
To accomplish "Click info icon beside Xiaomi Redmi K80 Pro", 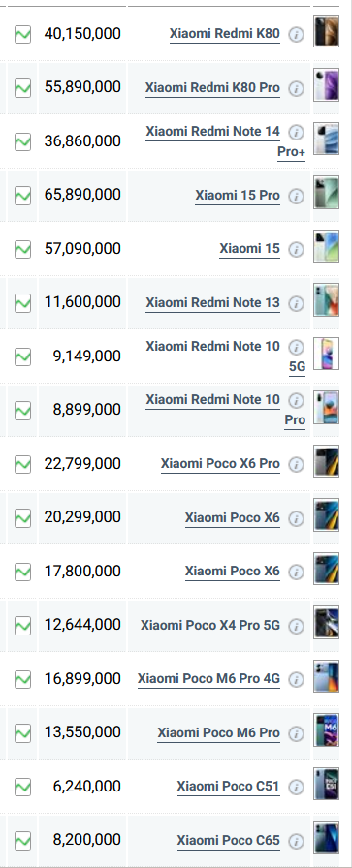I will (297, 88).
